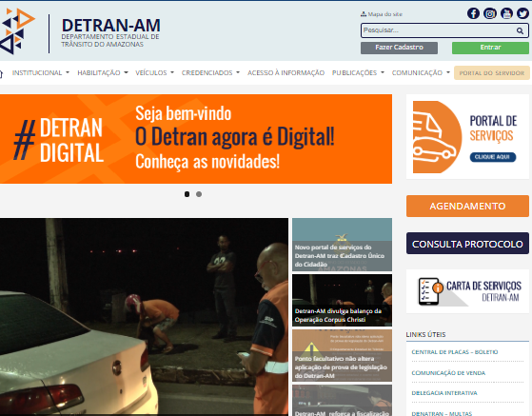Click the orange Agendamento button
Image resolution: width=532 pixels, height=416 pixels.
[467, 206]
